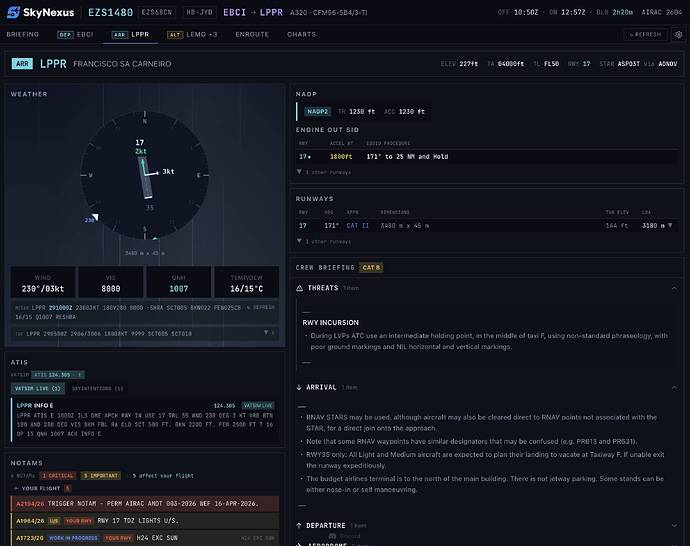This screenshot has width=690, height=546.
Task: Open the ALT LEMG +3 tab
Action: (x=192, y=34)
